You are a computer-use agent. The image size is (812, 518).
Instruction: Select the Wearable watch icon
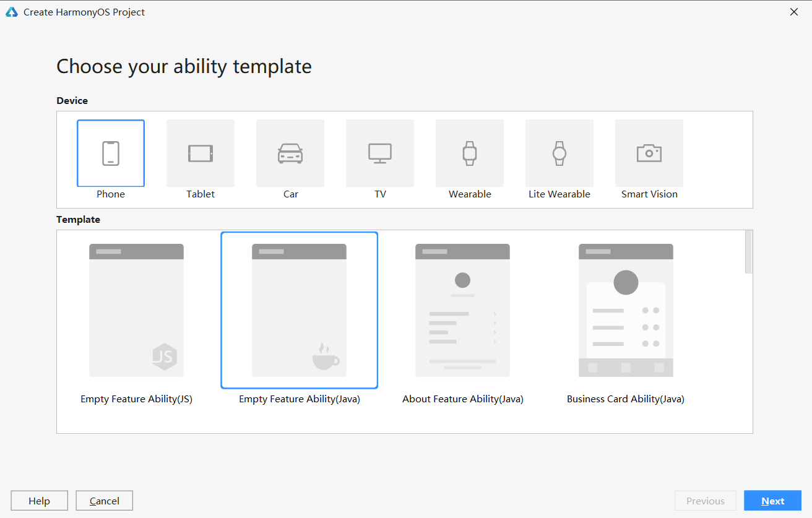[x=470, y=153]
